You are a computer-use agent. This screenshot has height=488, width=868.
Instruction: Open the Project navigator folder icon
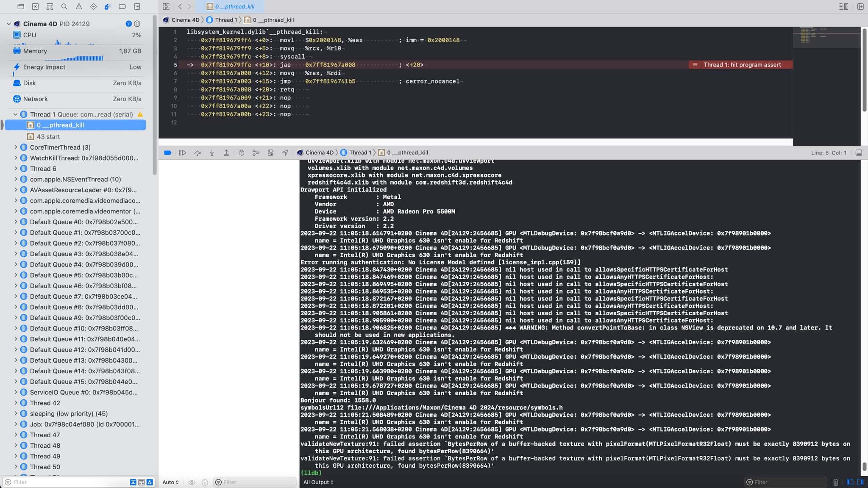tap(21, 6)
